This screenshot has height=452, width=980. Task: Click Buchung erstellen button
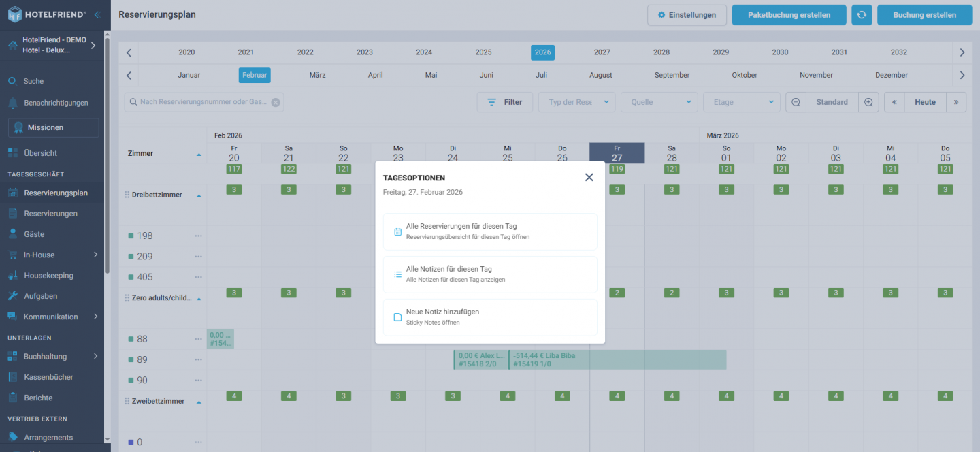point(924,15)
